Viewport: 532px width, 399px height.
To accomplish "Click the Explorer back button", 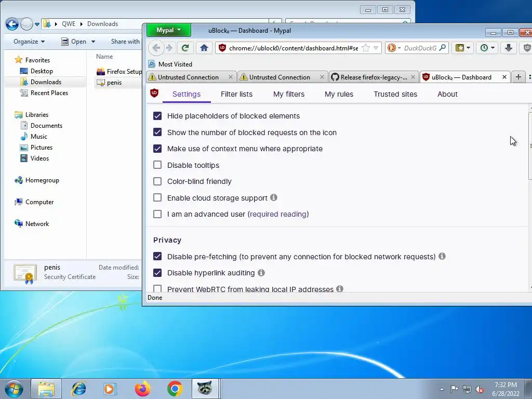I will [x=12, y=24].
